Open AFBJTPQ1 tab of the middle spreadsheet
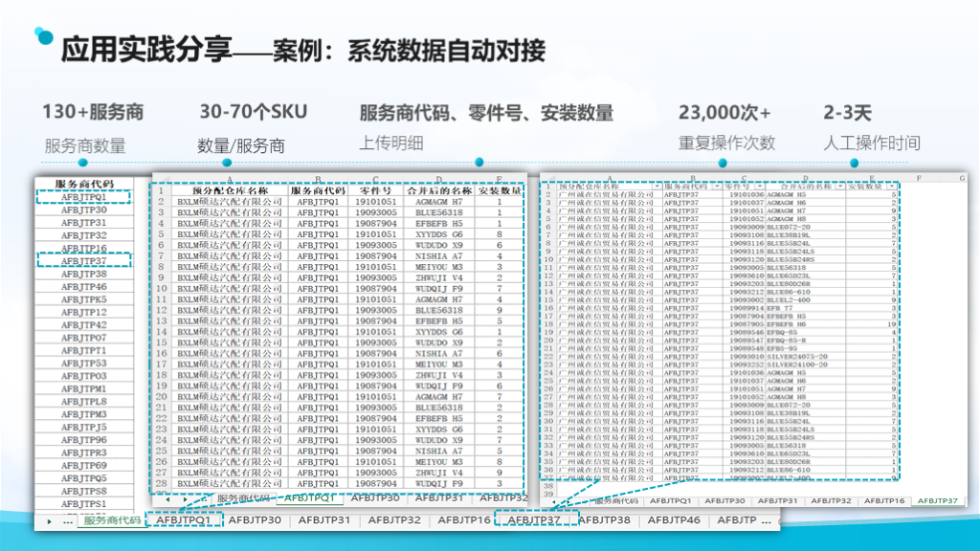Viewport: 980px width, 551px height. [310, 497]
